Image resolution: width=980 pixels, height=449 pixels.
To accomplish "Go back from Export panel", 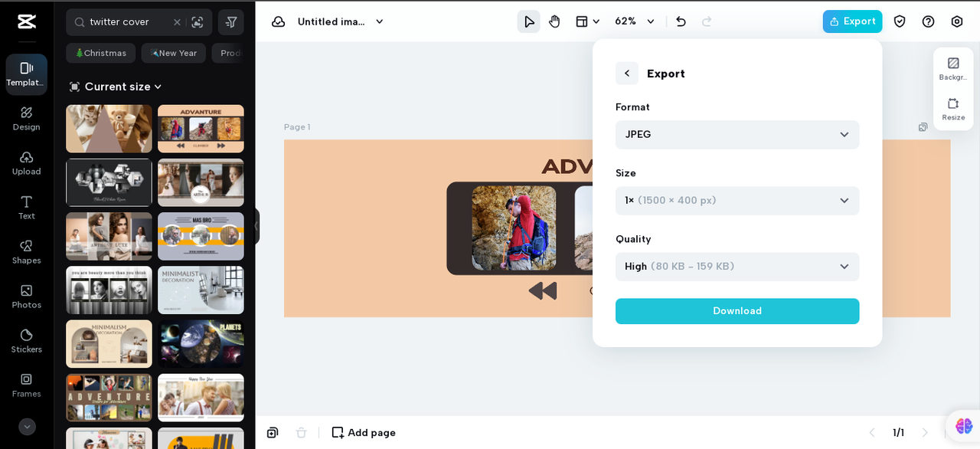I will [627, 74].
